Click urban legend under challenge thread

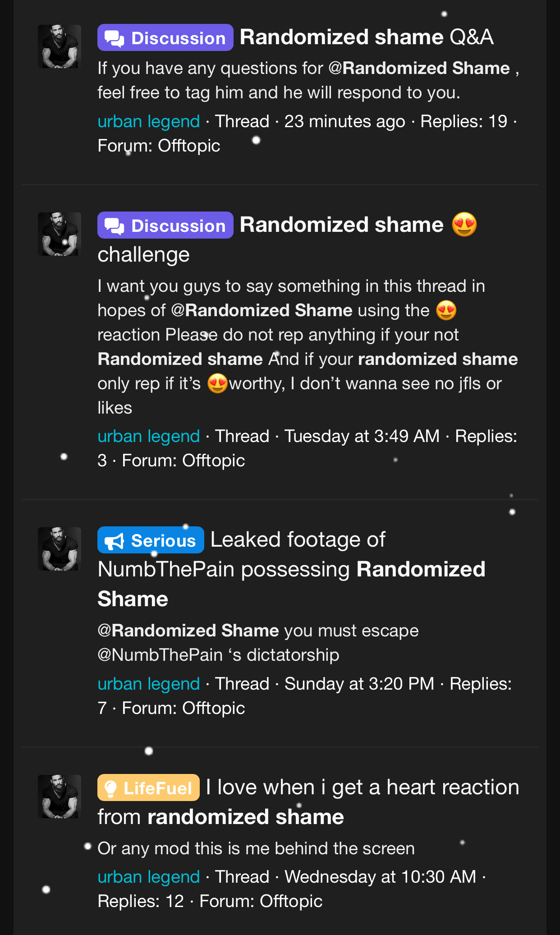tap(148, 436)
